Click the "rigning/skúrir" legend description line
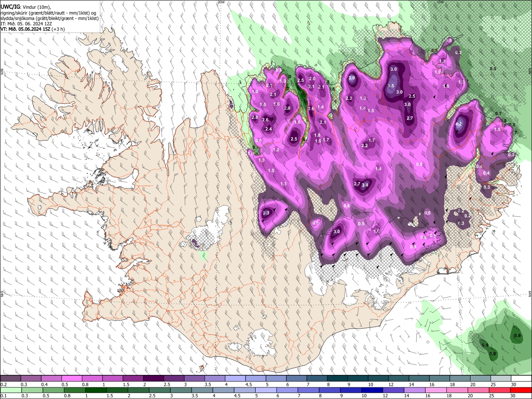 coord(48,13)
